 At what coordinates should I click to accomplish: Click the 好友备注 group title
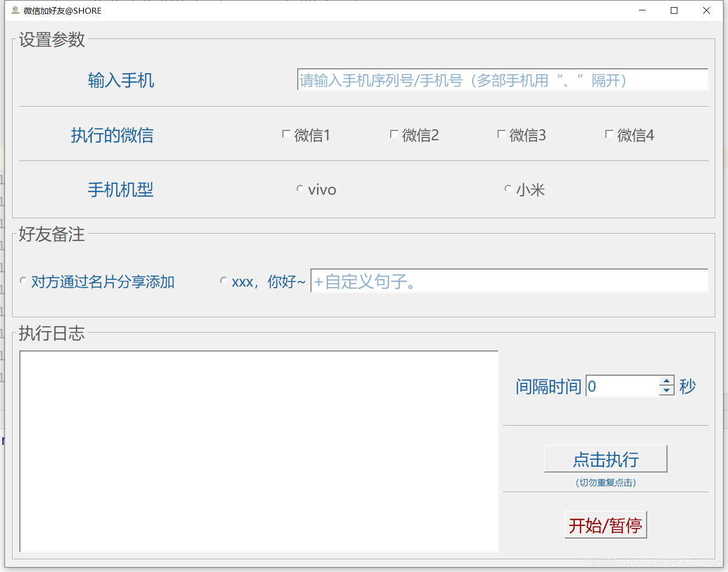click(52, 234)
